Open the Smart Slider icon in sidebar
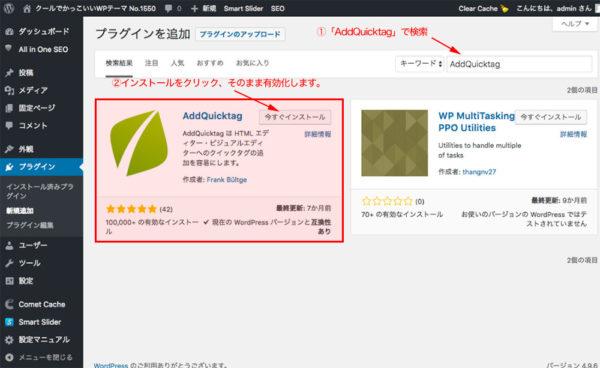Viewport: 600px width, 368px height. 10,322
